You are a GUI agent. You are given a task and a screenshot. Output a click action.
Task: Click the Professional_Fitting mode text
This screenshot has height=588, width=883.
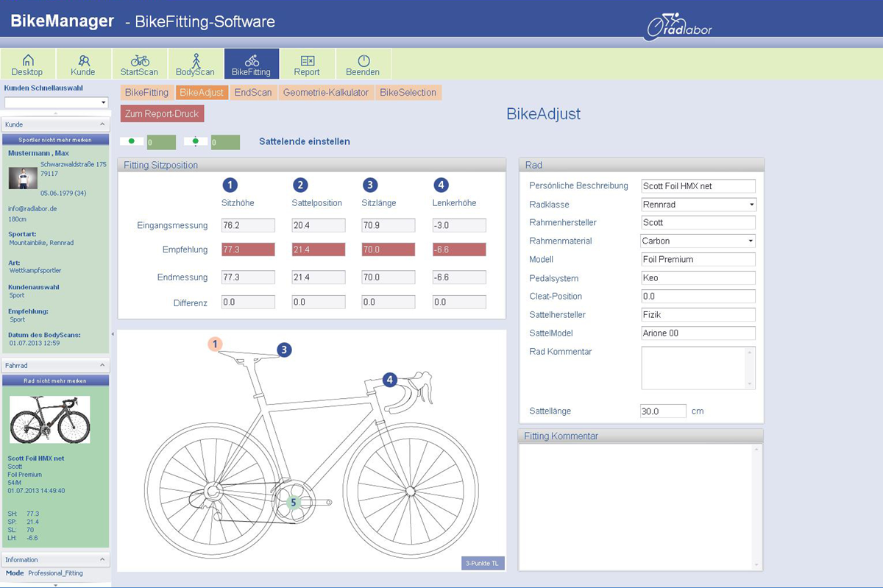click(56, 573)
